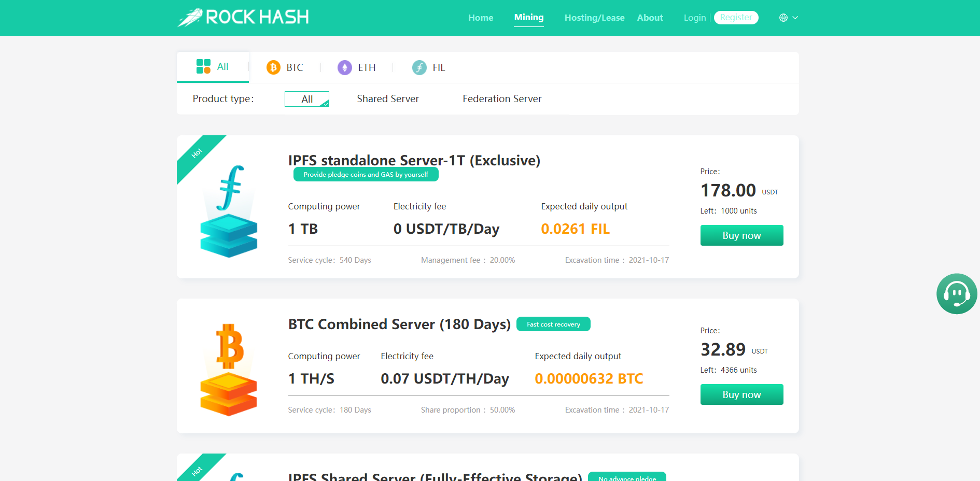980x481 pixels.
Task: Select the orange BTC coin icon
Action: 273,67
